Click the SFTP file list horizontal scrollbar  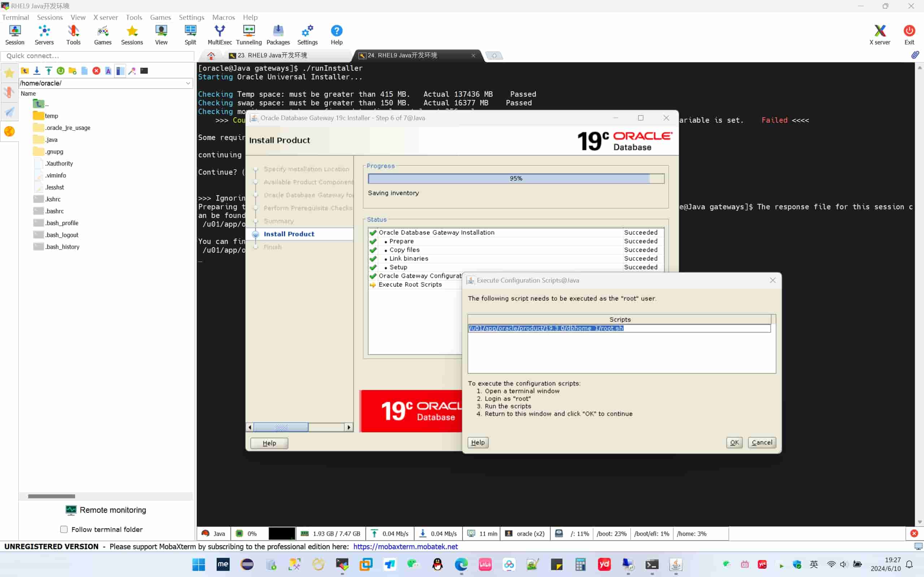tap(52, 496)
